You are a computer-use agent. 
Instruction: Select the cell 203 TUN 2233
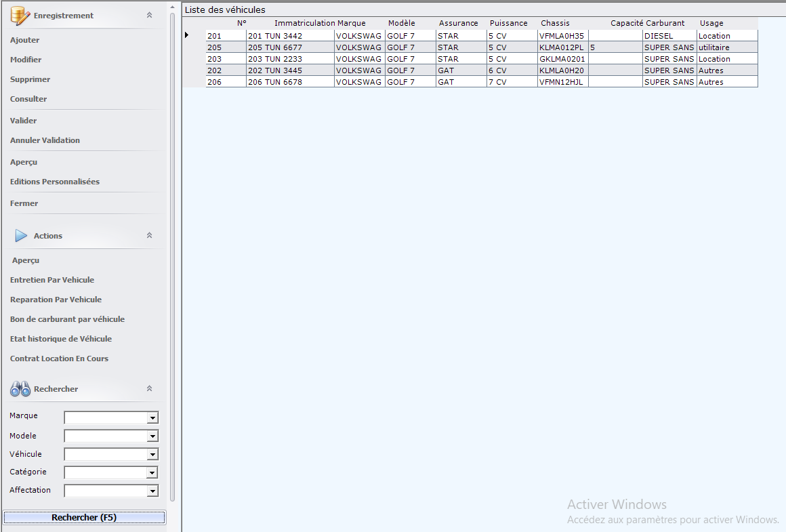[290, 59]
